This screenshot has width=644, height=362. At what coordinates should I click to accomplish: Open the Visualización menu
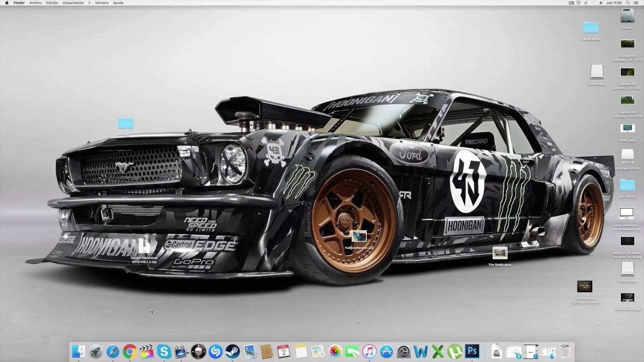(73, 3)
